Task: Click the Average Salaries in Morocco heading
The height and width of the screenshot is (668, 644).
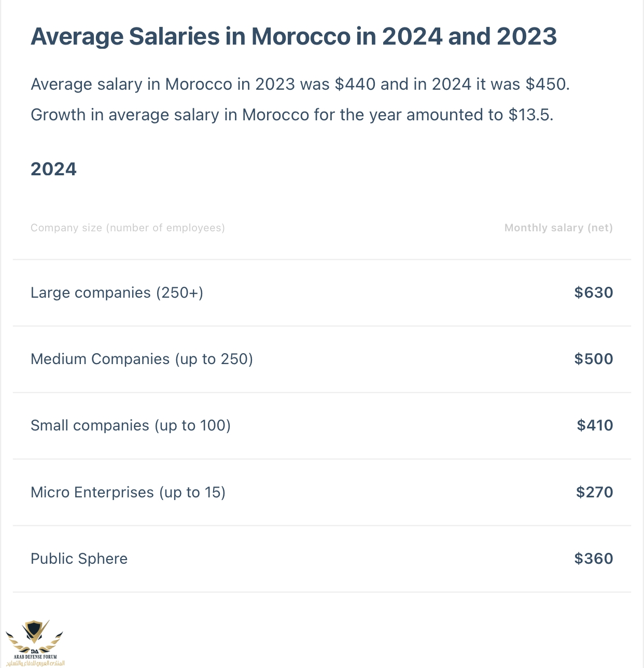Action: 293,37
